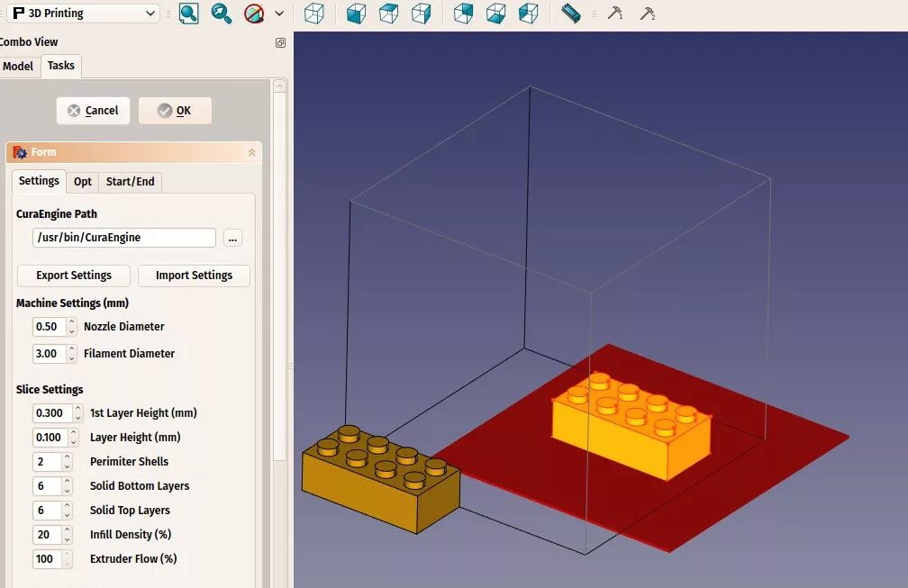This screenshot has height=588, width=908.
Task: Undock the Combo View panel
Action: click(280, 43)
